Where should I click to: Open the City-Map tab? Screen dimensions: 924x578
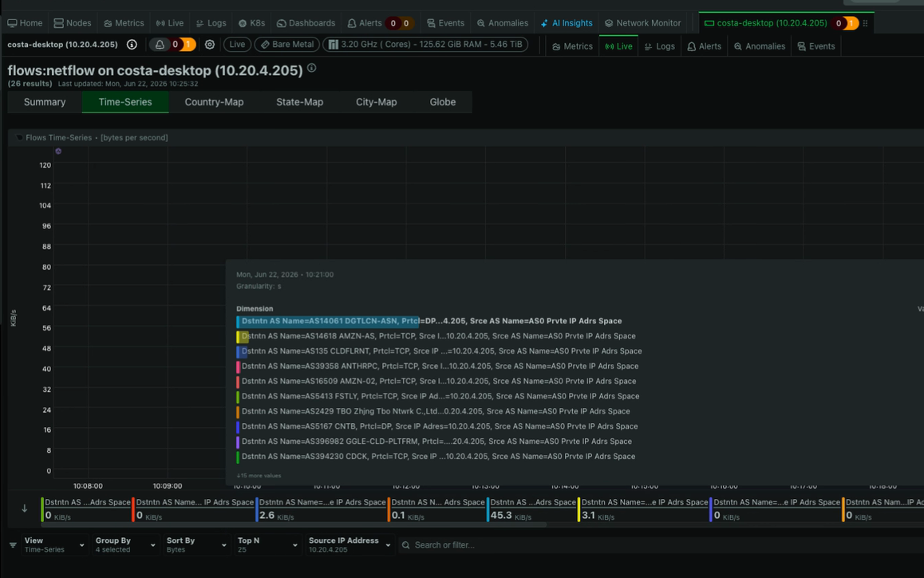coord(376,102)
